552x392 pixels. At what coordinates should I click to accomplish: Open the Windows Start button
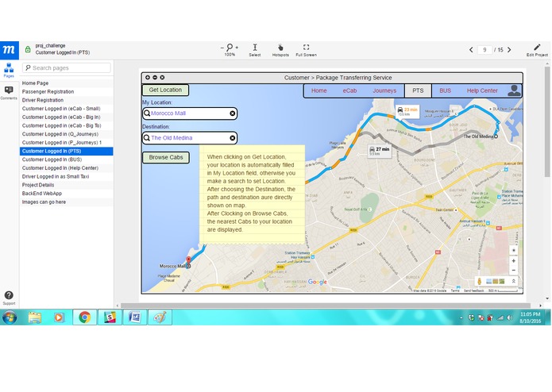[10, 317]
